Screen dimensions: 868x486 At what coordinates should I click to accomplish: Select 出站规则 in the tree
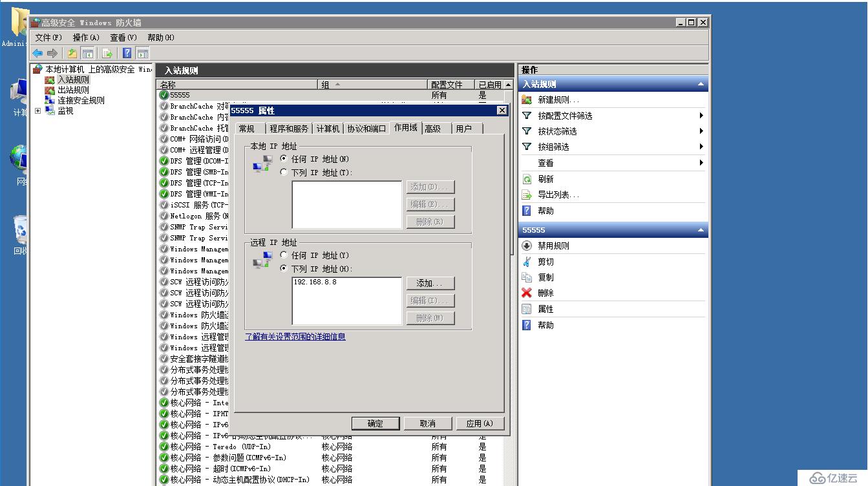point(73,90)
